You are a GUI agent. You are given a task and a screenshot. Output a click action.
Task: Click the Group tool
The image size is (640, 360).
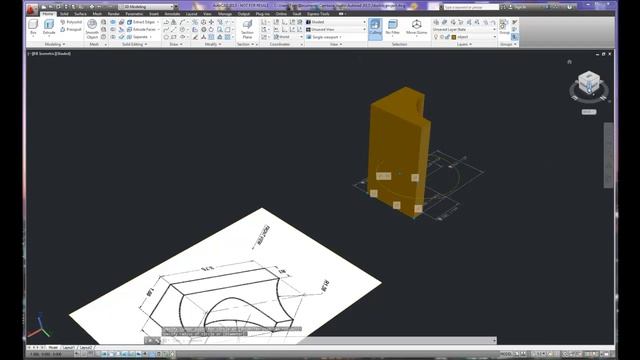point(504,27)
